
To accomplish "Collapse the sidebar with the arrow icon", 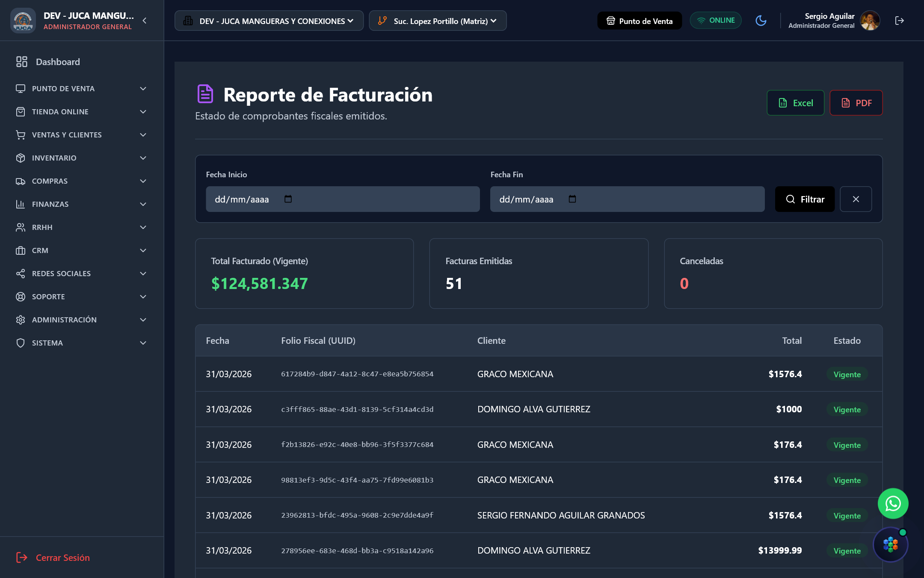I will [145, 21].
